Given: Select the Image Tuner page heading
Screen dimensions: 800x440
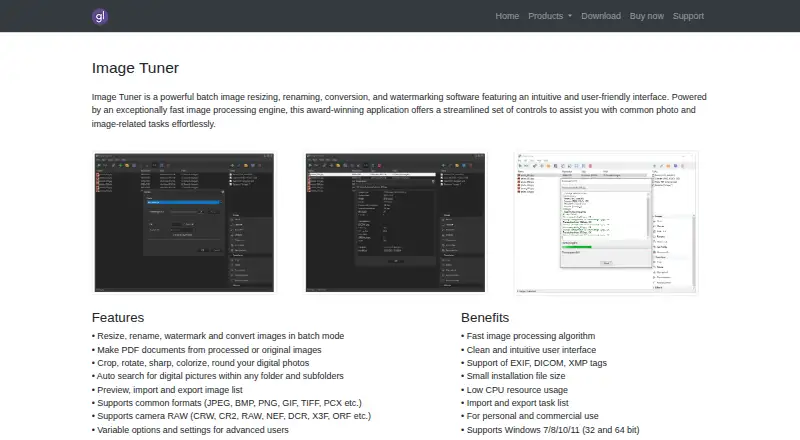Looking at the screenshot, I should click(x=135, y=68).
